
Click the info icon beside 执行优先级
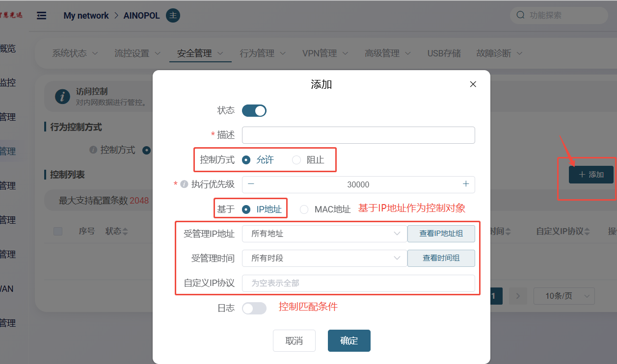point(184,184)
